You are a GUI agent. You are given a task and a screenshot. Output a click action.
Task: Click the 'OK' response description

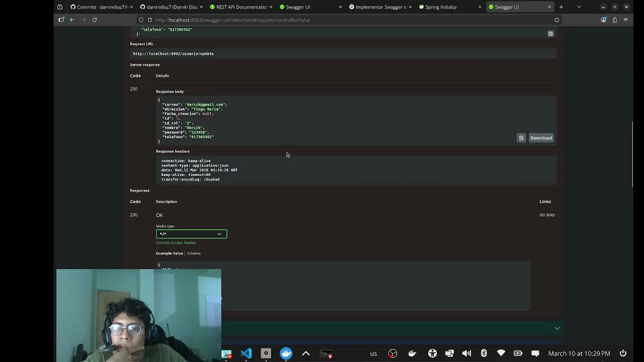tap(159, 215)
